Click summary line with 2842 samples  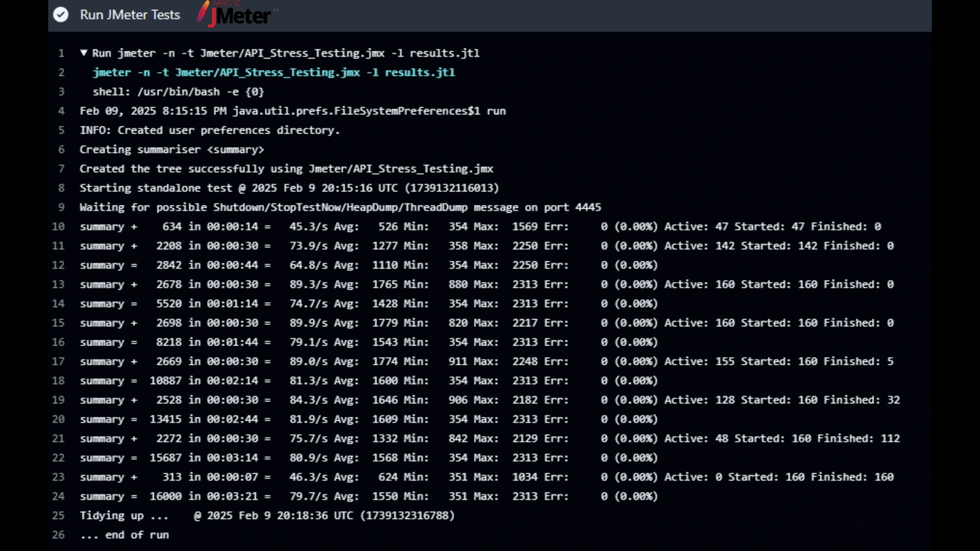pyautogui.click(x=369, y=265)
